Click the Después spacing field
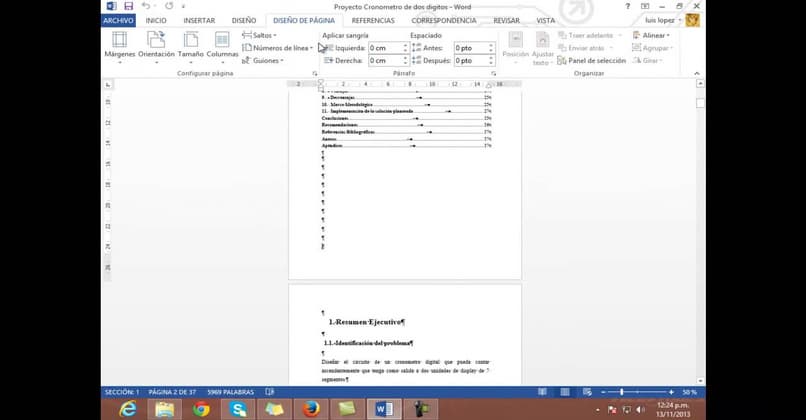 pyautogui.click(x=470, y=61)
